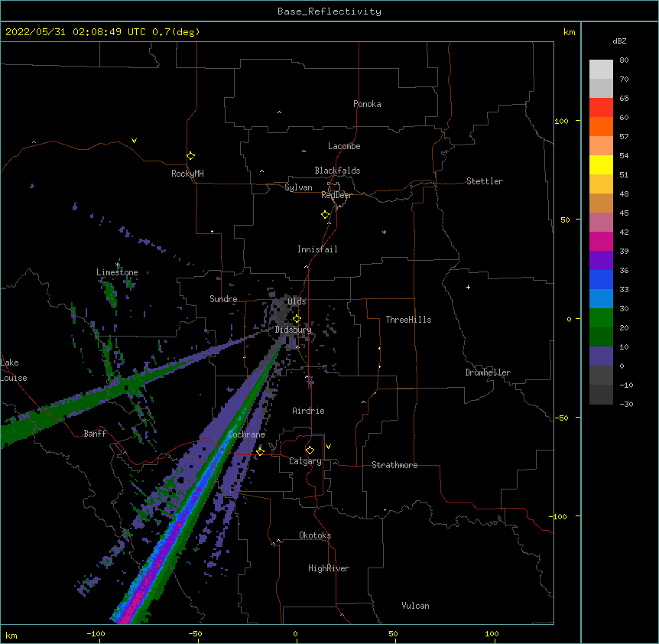Viewport: 659px width, 644px height.
Task: Click the Drumheller label
Action: [488, 372]
